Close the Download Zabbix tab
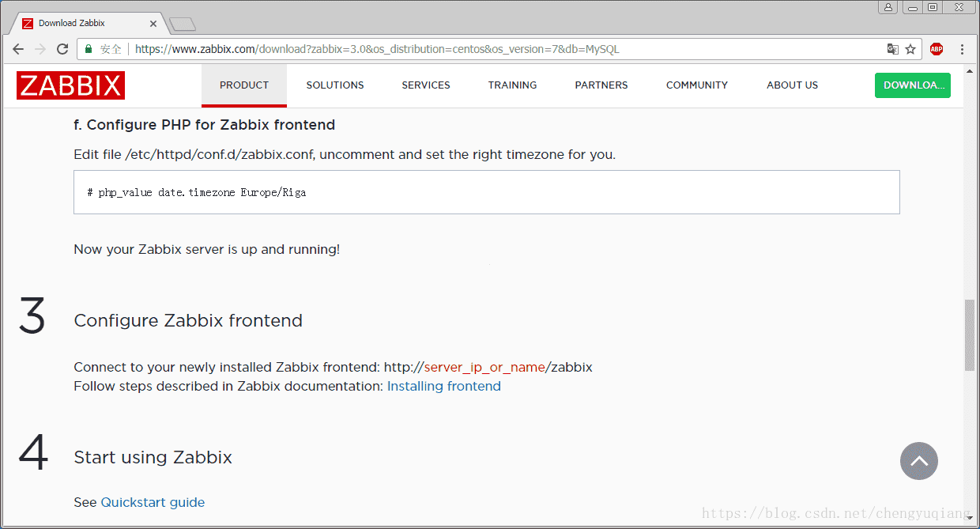 click(153, 24)
